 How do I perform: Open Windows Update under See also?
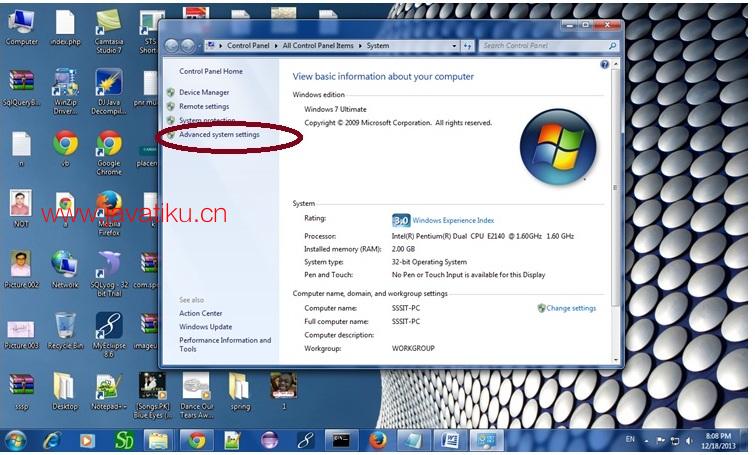point(206,327)
